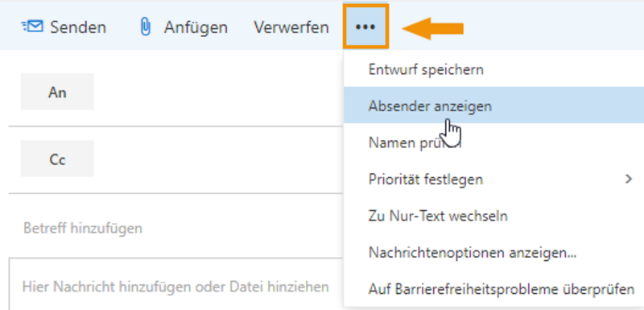This screenshot has width=644, height=310.
Task: Click the Anfügen label text
Action: point(196,27)
